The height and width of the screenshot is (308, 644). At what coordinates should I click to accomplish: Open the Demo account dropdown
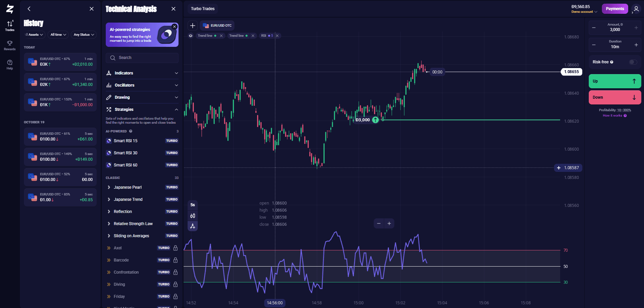[x=584, y=12]
